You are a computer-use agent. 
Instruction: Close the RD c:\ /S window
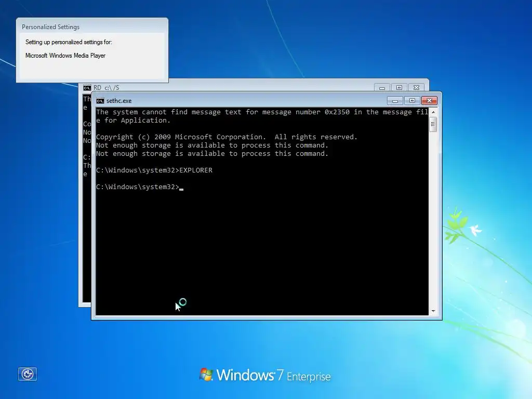416,87
